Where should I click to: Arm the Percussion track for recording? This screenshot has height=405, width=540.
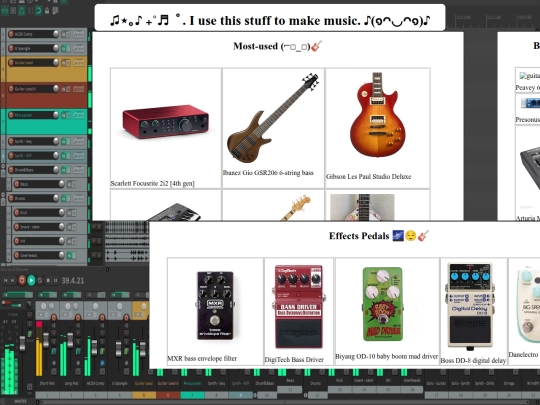click(11, 115)
